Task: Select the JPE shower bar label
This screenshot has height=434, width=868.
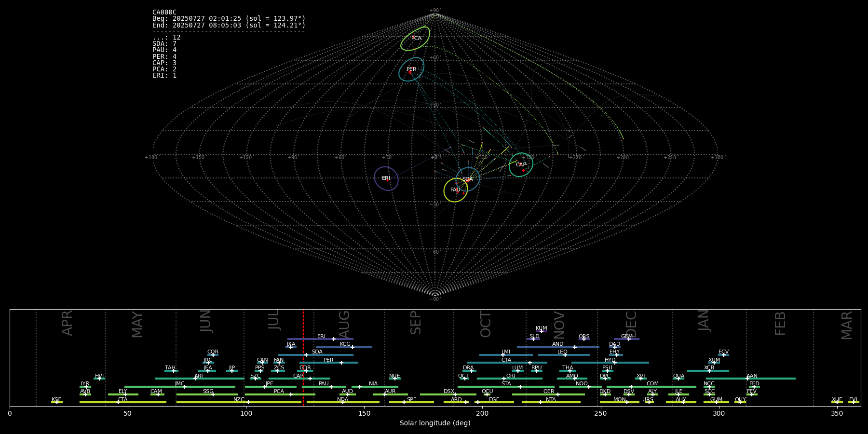Action: [x=270, y=384]
